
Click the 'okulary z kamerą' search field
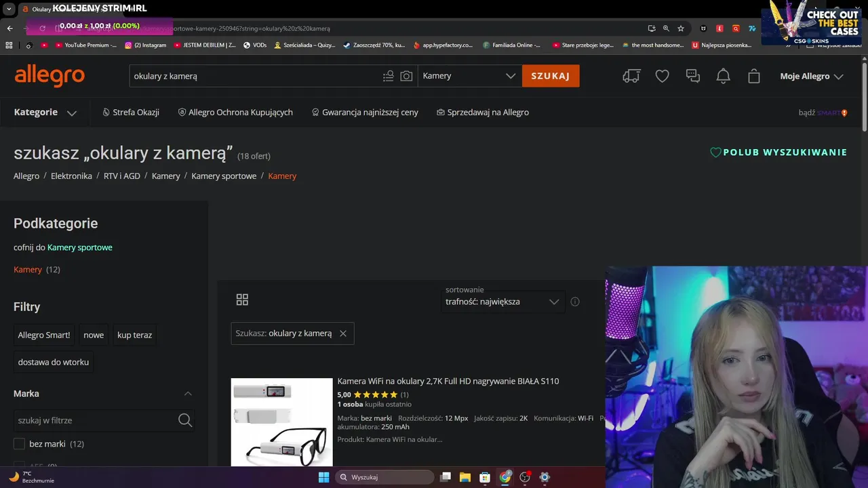256,76
